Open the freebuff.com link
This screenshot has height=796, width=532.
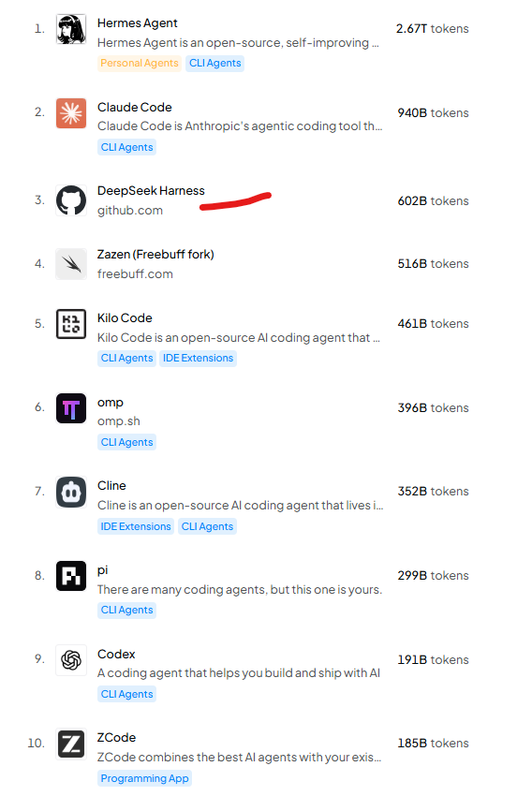tap(135, 274)
